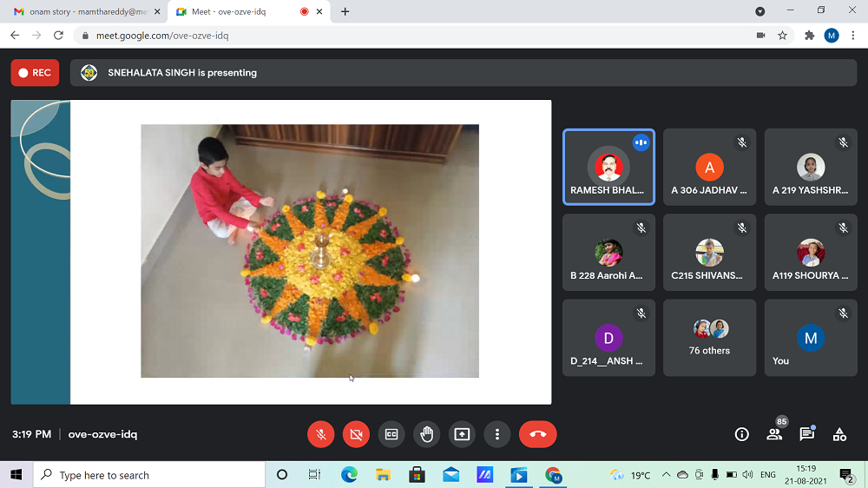Image resolution: width=868 pixels, height=488 pixels.
Task: Click the REC recording indicator
Action: tap(35, 73)
